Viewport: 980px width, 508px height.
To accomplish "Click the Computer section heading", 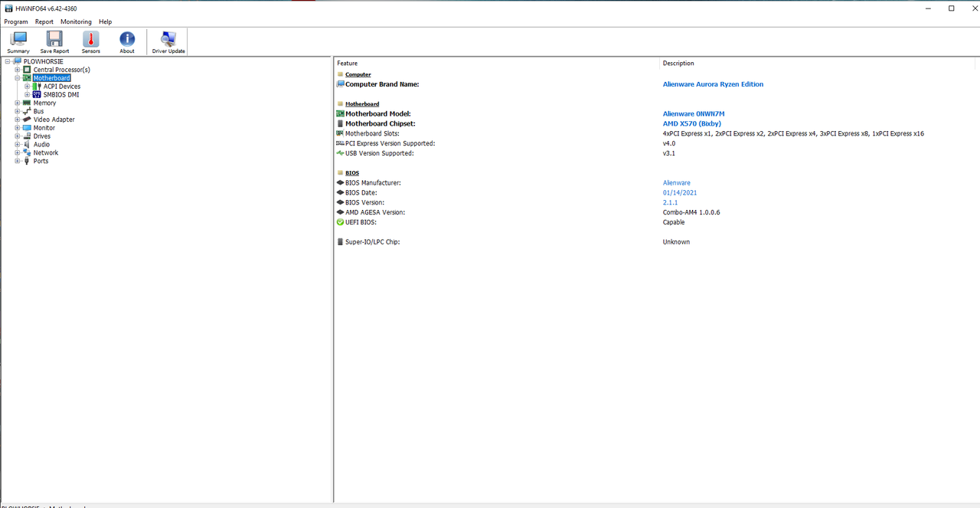I will click(358, 74).
